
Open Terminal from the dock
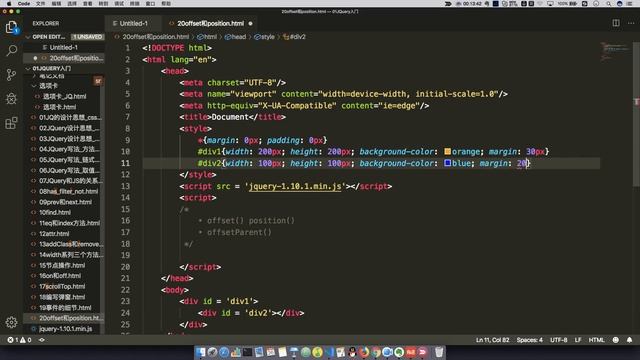pos(247,352)
